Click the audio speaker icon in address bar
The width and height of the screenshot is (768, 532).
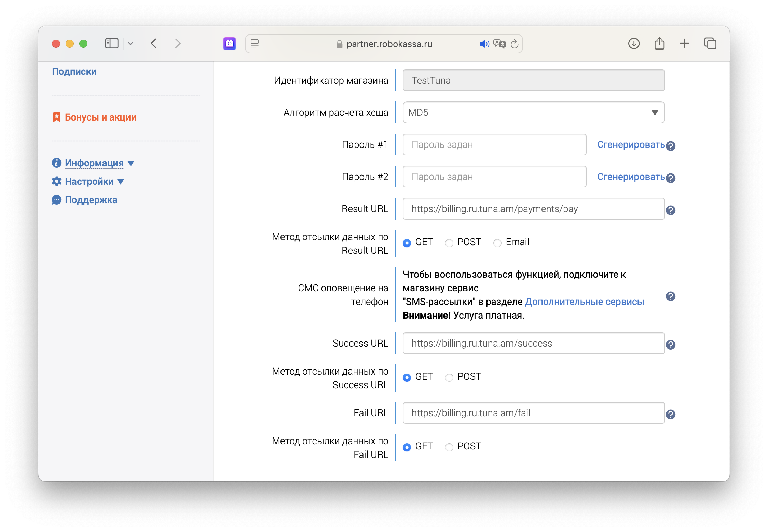point(484,44)
